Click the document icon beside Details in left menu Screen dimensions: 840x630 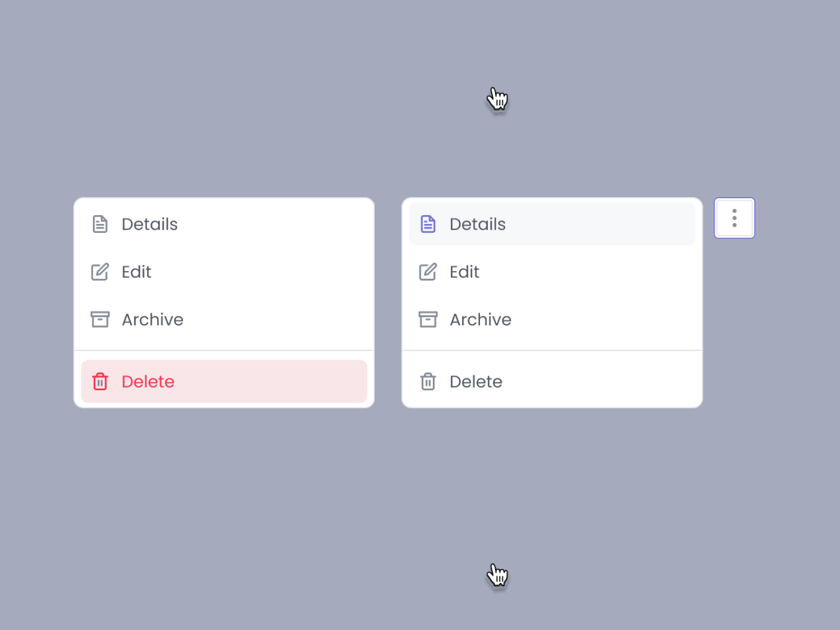click(100, 223)
